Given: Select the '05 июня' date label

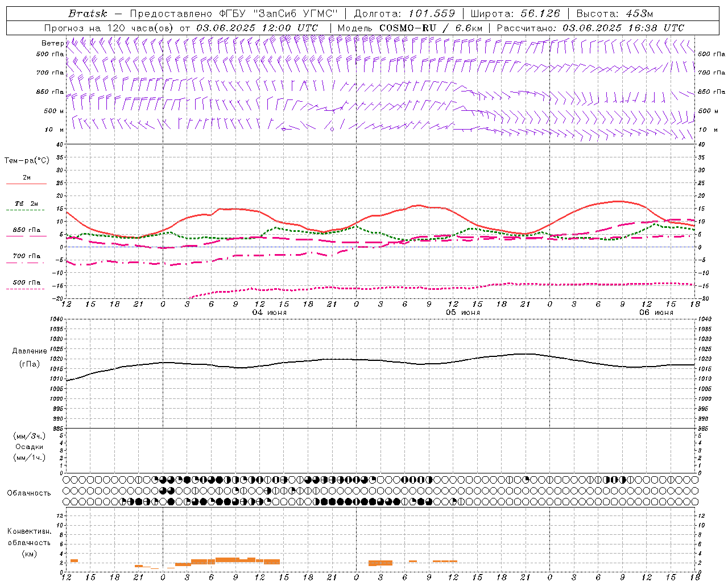Looking at the screenshot, I should [463, 313].
